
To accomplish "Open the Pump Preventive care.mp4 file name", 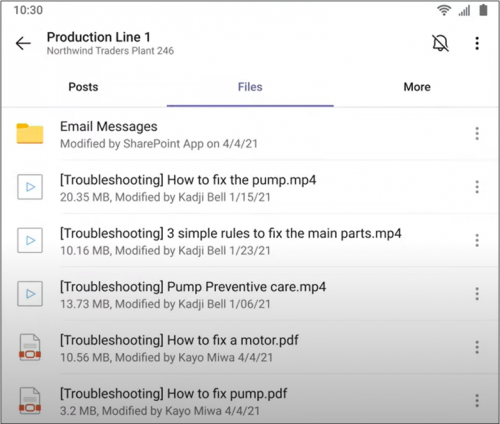I will tap(193, 287).
